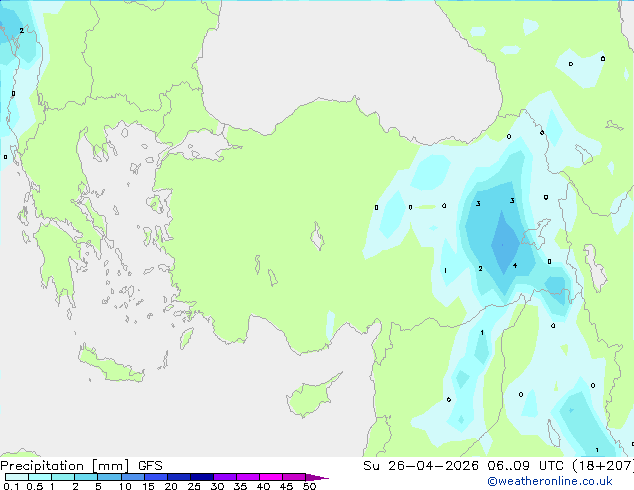Click the above-50 arrow tip of legend

[317, 477]
